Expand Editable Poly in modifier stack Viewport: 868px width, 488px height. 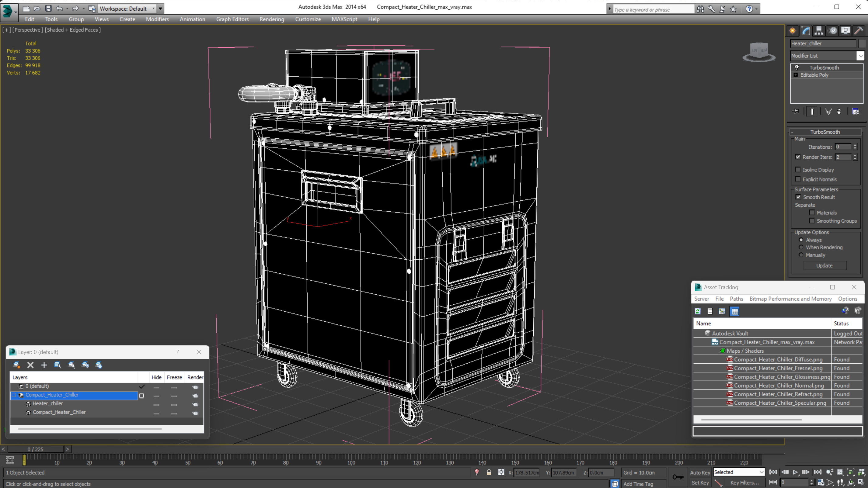pyautogui.click(x=796, y=75)
